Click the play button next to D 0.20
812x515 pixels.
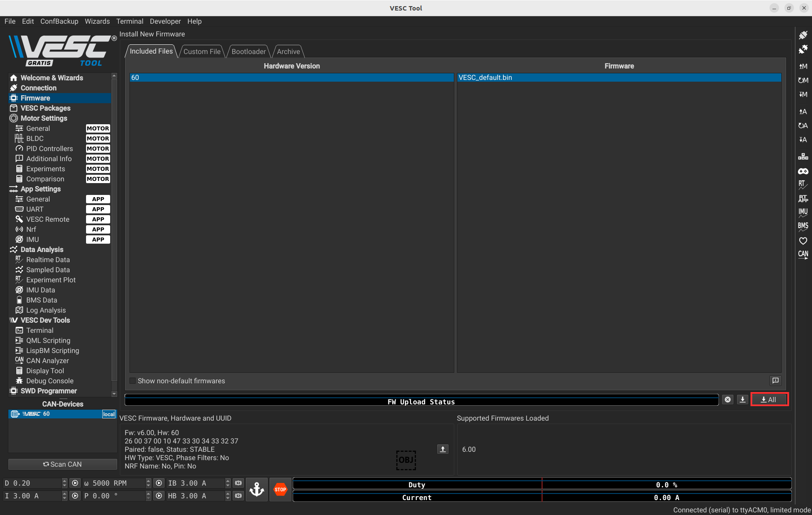(75, 483)
